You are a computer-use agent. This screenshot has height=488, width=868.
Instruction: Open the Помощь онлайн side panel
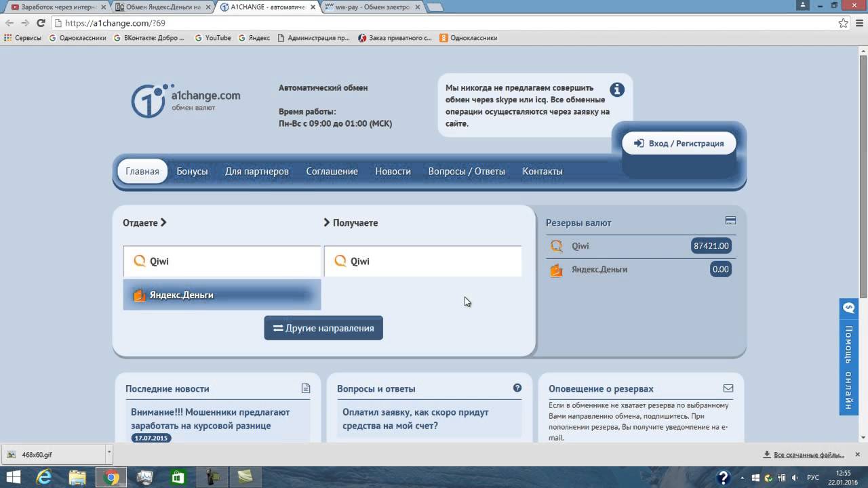point(848,357)
